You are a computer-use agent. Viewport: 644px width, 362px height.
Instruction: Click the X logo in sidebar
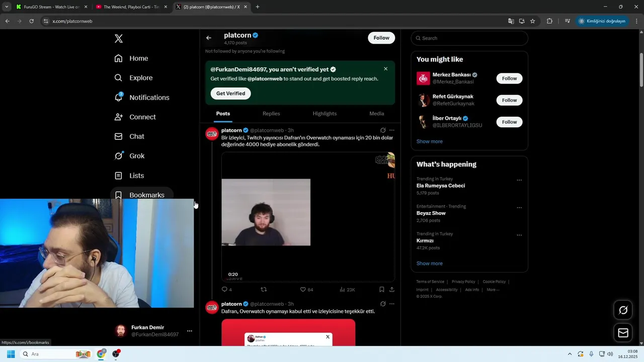pyautogui.click(x=119, y=39)
